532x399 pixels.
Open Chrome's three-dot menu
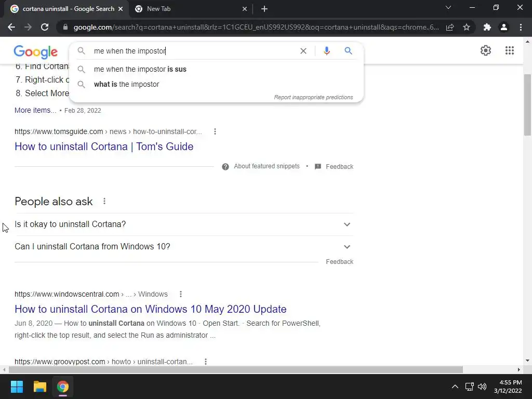[521, 27]
